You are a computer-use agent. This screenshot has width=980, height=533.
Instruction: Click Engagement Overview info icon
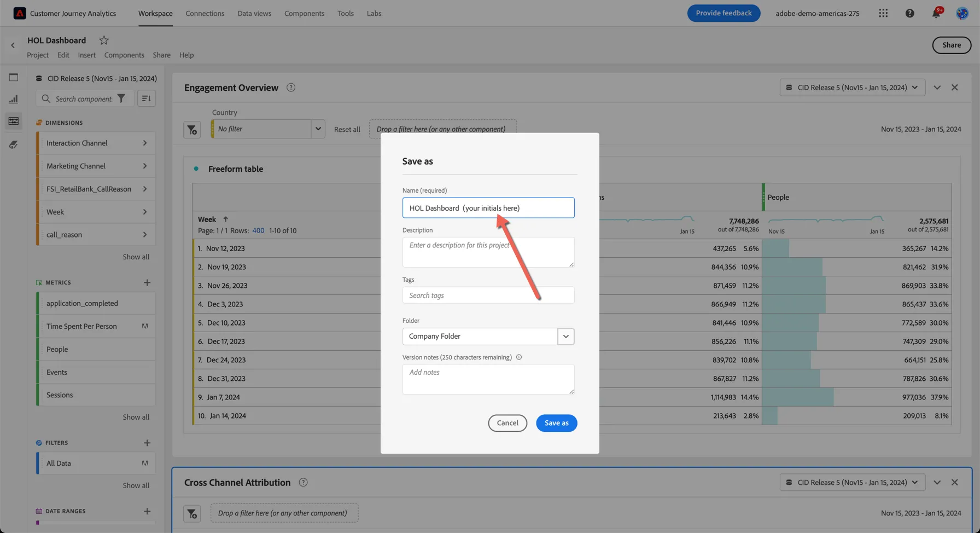point(291,88)
